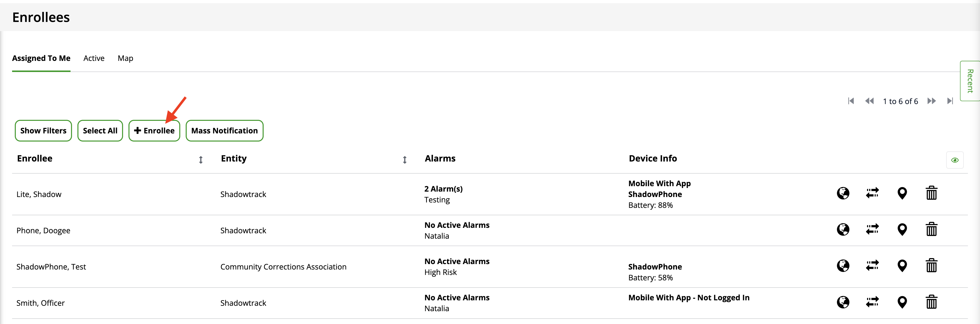Delete Smith, Officer via trash icon
The height and width of the screenshot is (324, 980).
(931, 302)
